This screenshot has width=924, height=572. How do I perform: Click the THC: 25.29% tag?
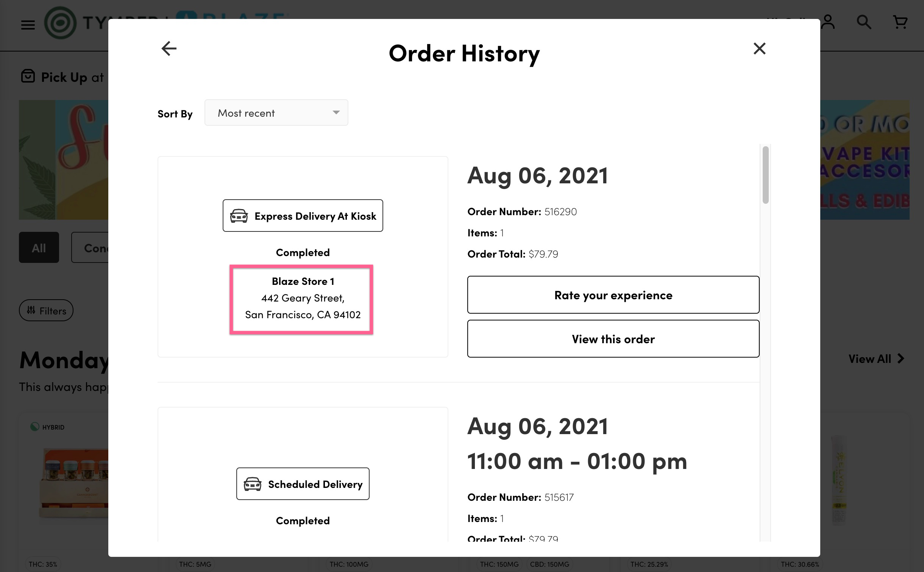[x=649, y=564]
